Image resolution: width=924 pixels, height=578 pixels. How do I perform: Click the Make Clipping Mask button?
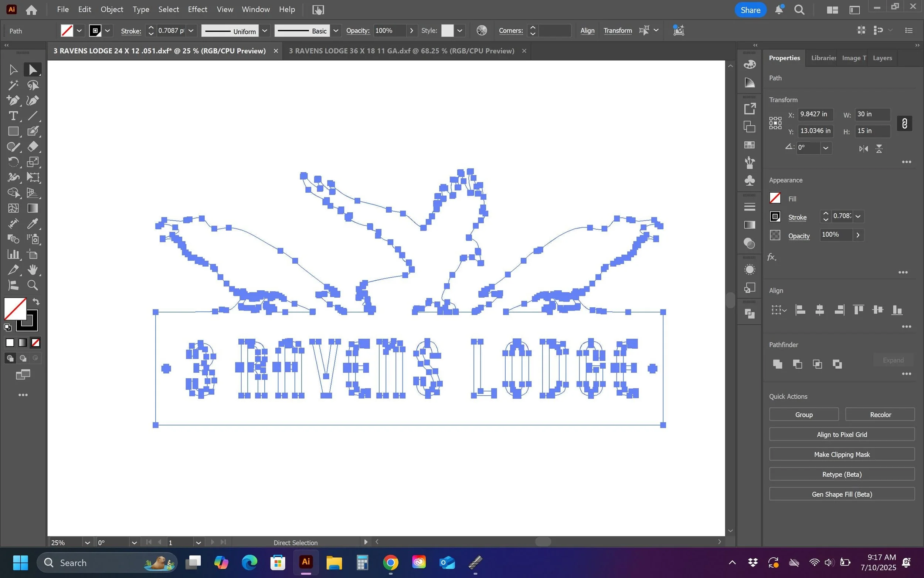(x=842, y=454)
